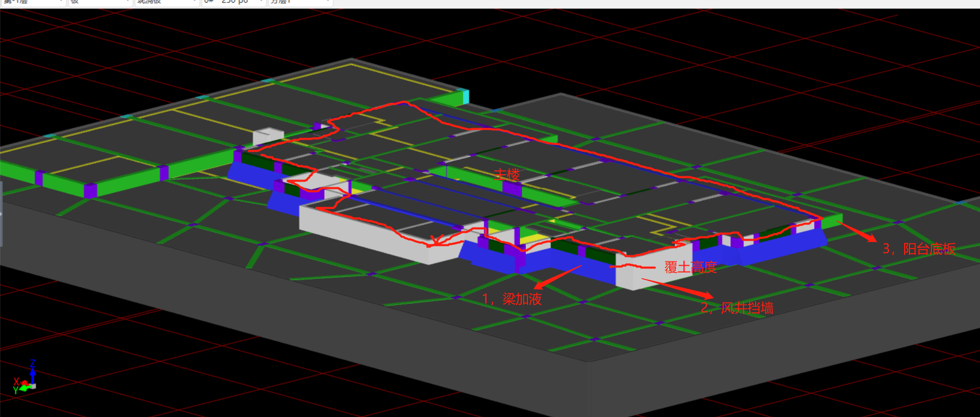The image size is (980, 417).
Task: Select the small white block on the upper-left slab
Action: (x=268, y=136)
